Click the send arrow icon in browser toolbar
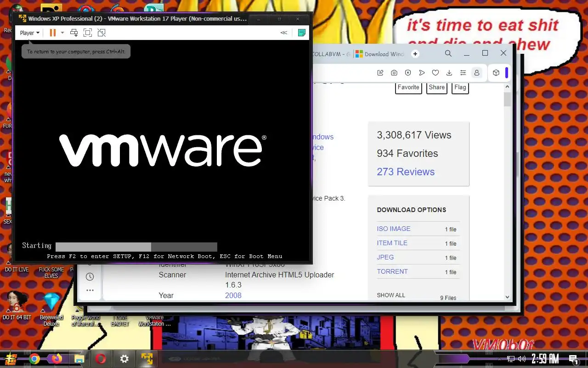This screenshot has height=368, width=588. click(422, 73)
